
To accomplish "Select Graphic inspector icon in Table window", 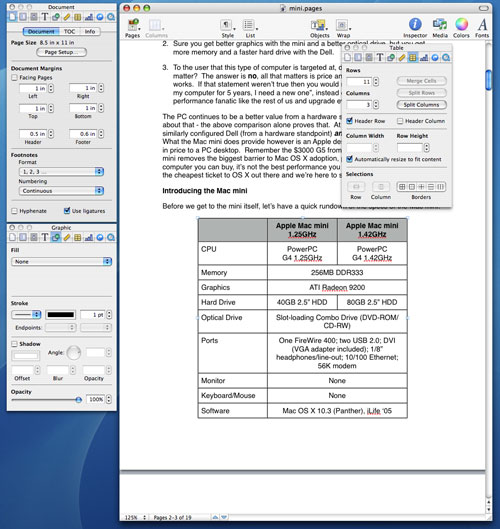I will tap(391, 57).
